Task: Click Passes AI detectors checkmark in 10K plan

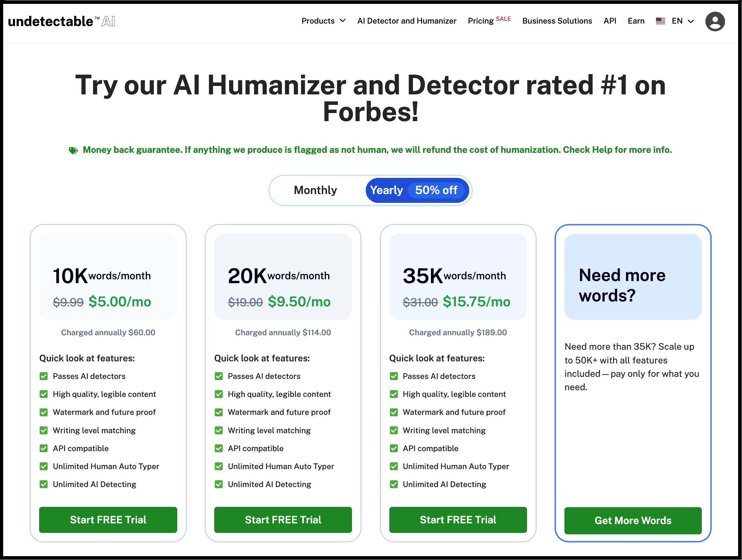Action: point(44,376)
